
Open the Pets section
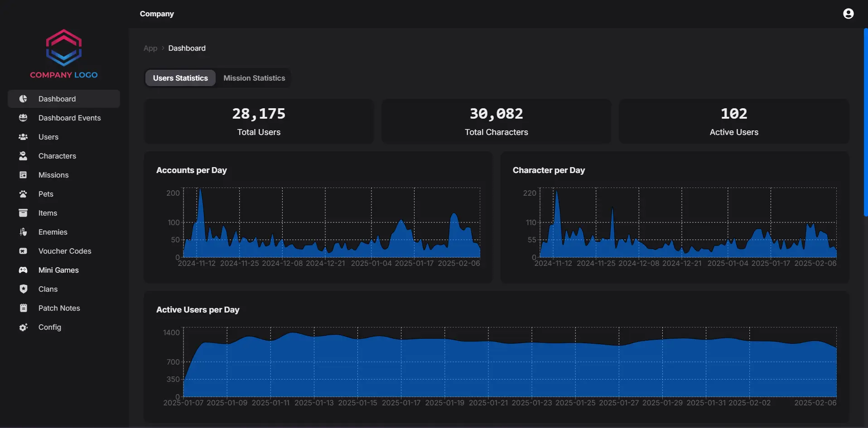(64, 194)
